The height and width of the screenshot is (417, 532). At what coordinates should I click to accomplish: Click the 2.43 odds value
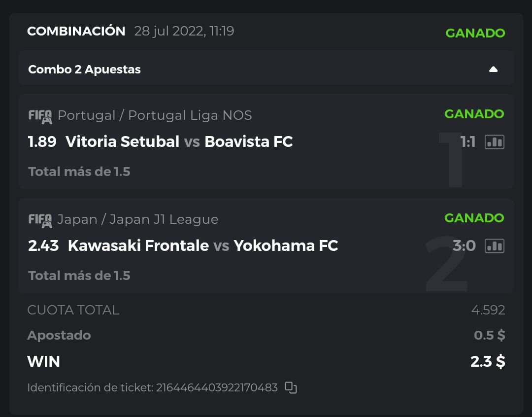[x=43, y=245]
